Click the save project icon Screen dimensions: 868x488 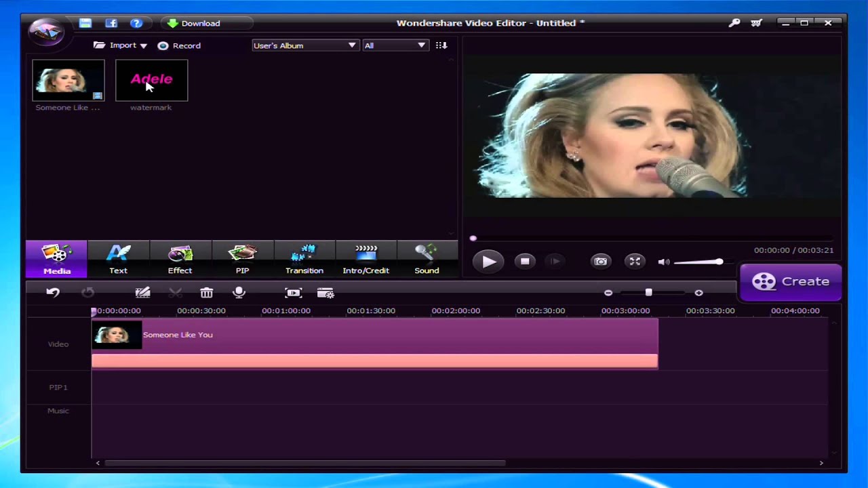coord(85,23)
